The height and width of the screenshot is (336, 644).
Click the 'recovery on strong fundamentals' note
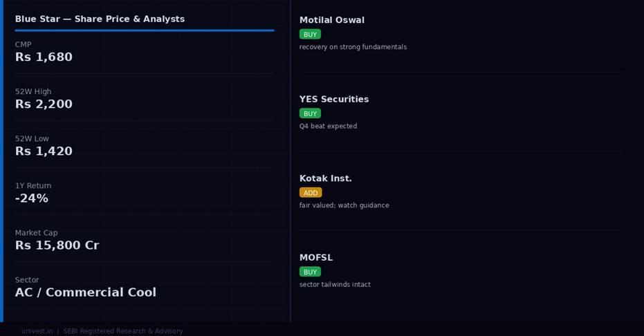pos(353,47)
